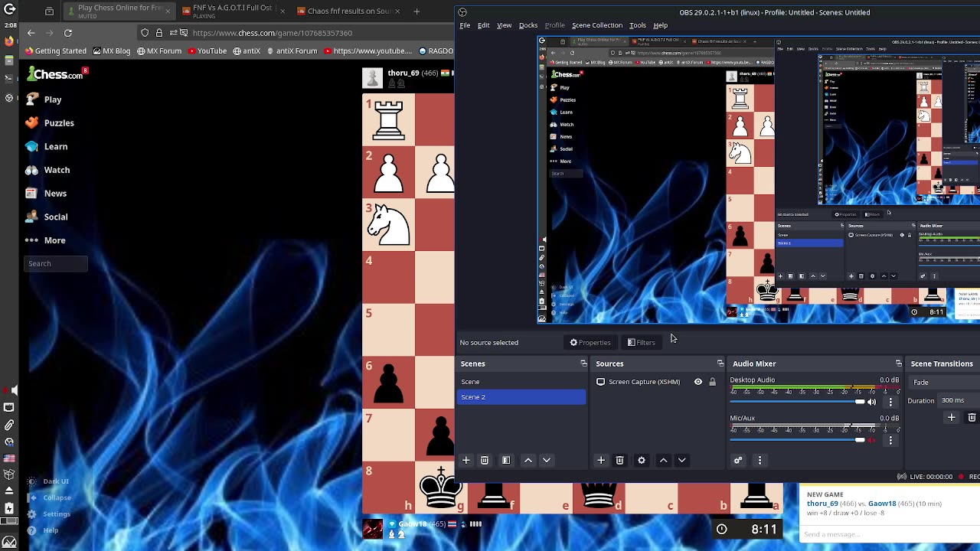Viewport: 980px width, 551px height.
Task: Click the chess.com Search field
Action: pos(56,264)
